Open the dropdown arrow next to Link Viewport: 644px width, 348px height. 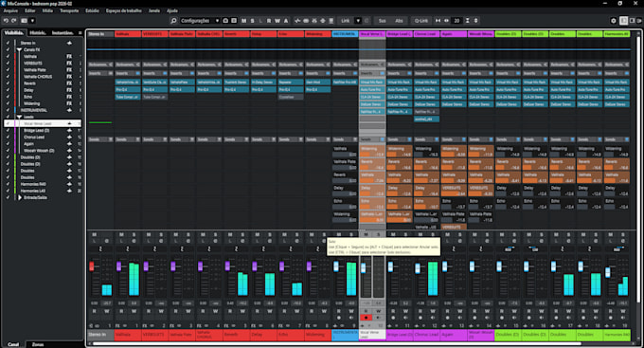click(x=358, y=21)
